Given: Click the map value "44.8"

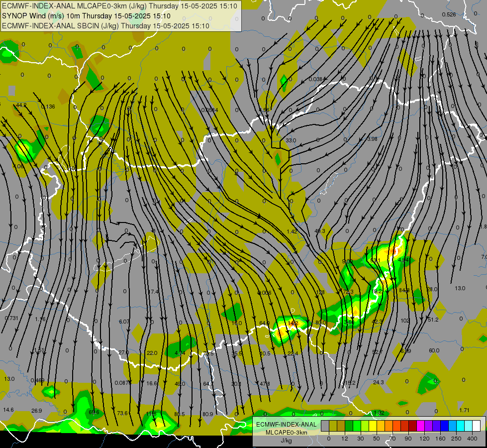Looking at the screenshot, I should click(21, 106).
